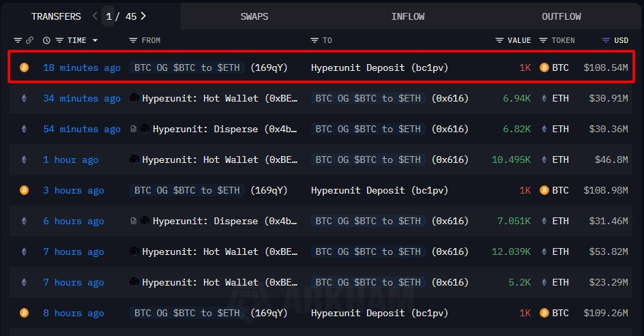The height and width of the screenshot is (336, 644).
Task: Click BTC token icon in $108.98M row
Action: click(544, 190)
